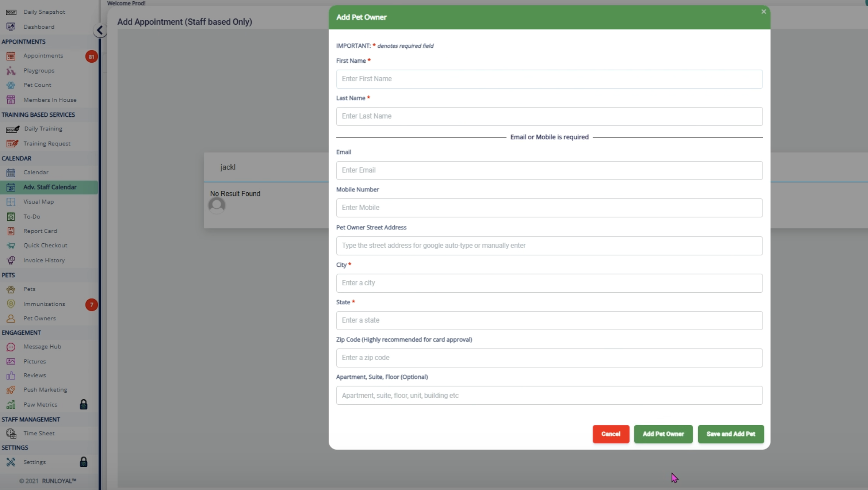868x490 pixels.
Task: Click Save and Add Pet button
Action: [x=731, y=434]
